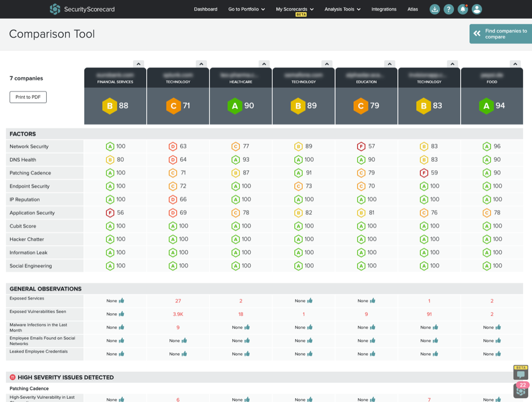Open Find companies to compare panel
The width and height of the screenshot is (532, 402).
[x=500, y=34]
